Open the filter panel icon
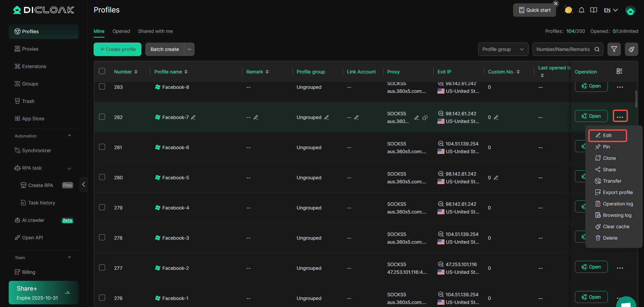644x307 pixels. [614, 49]
